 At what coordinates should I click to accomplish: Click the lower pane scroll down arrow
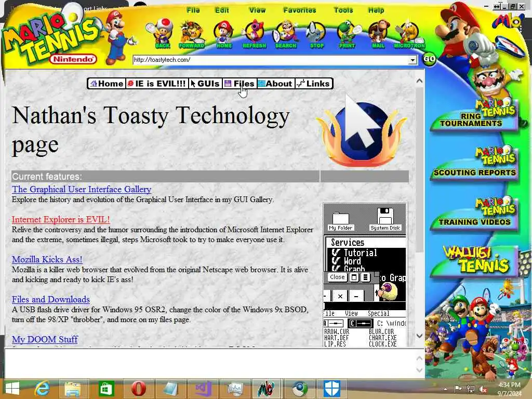(x=419, y=370)
